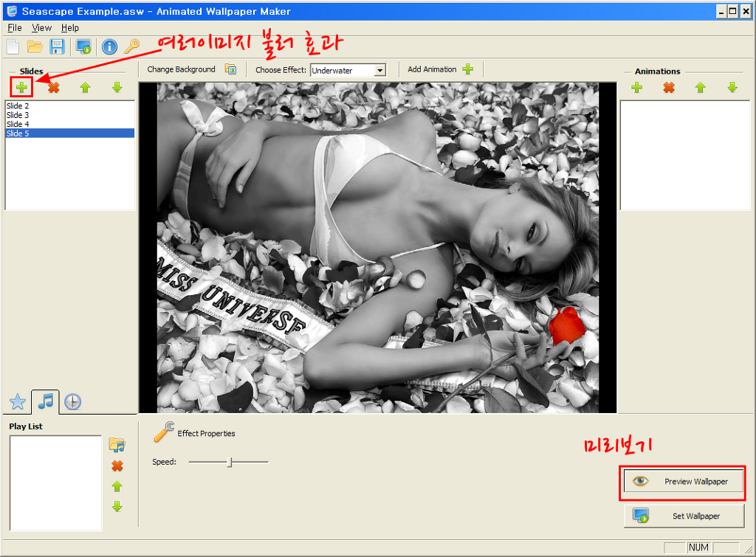756x557 pixels.
Task: Add music file to Play List
Action: 117,445
